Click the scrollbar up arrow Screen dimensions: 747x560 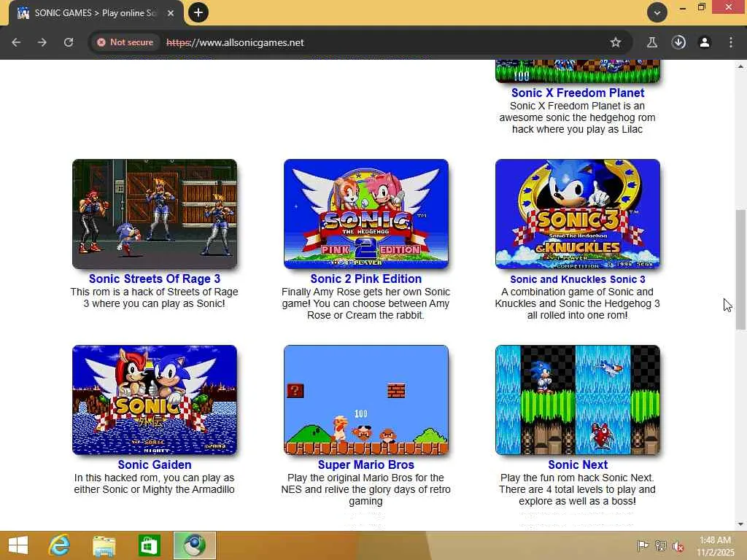point(740,66)
